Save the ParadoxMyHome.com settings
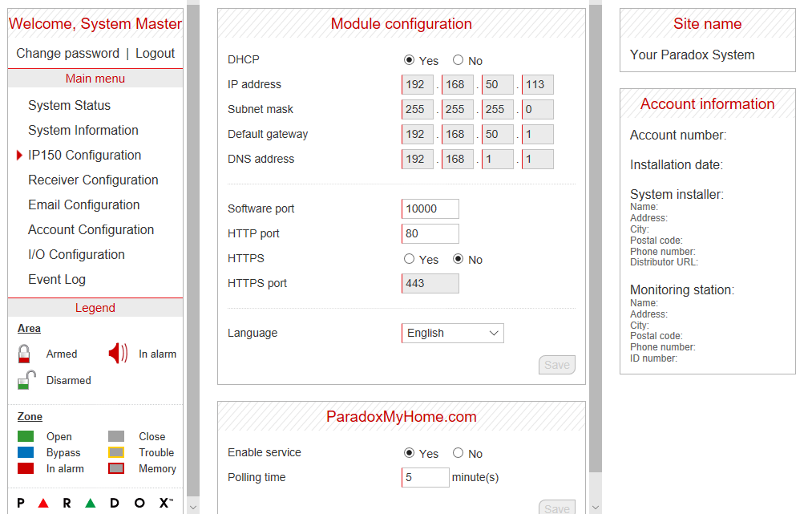Viewport: 812px width, 514px height. pyautogui.click(x=556, y=508)
